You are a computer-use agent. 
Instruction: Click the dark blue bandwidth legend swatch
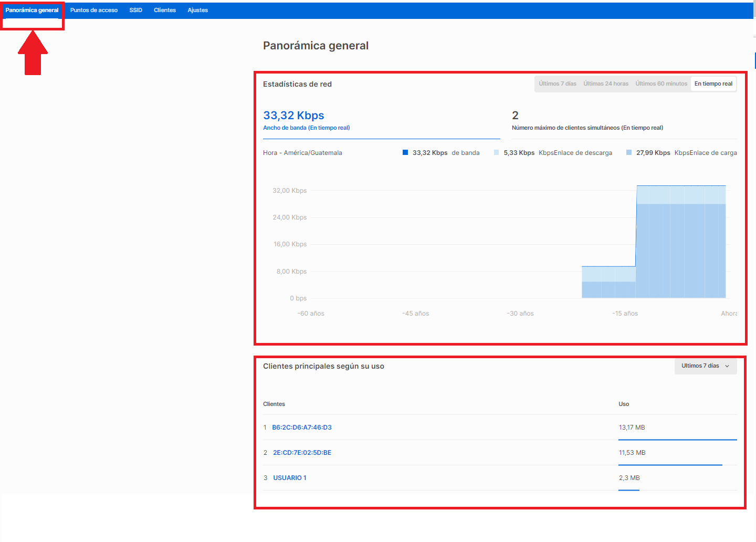pos(405,153)
